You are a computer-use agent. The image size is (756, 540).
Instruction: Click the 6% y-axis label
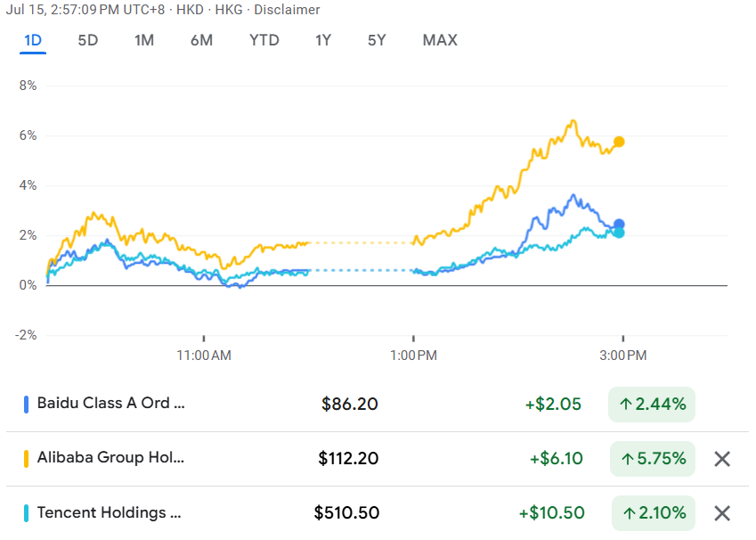28,135
